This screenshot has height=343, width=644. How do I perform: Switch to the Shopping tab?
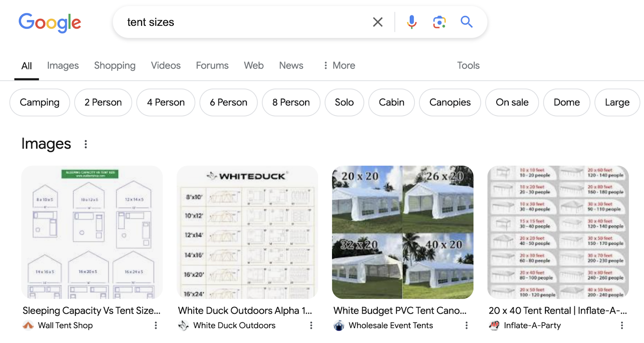point(114,65)
